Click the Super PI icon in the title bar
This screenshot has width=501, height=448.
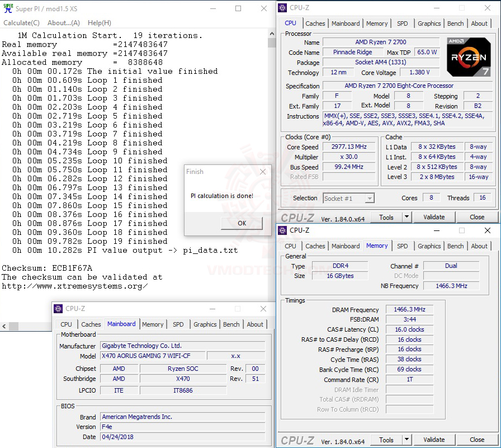(x=7, y=8)
